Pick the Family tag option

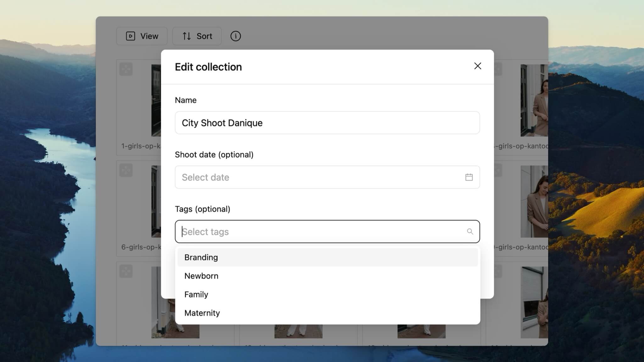click(x=328, y=294)
